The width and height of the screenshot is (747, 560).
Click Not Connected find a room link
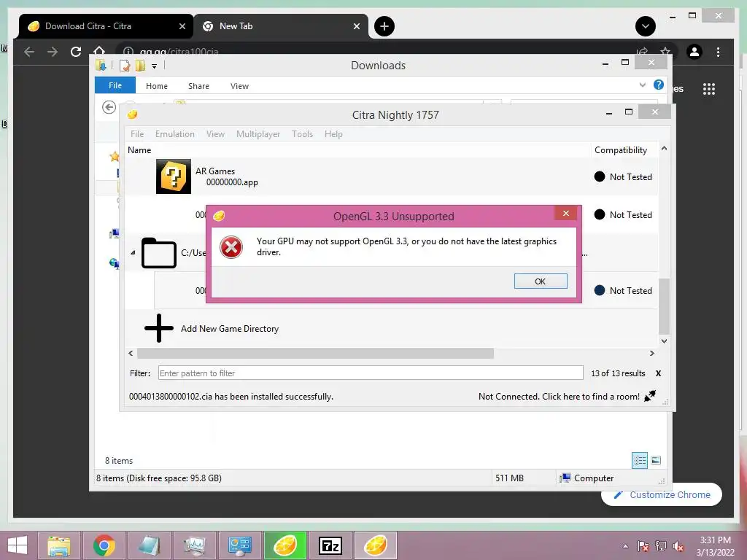(559, 396)
